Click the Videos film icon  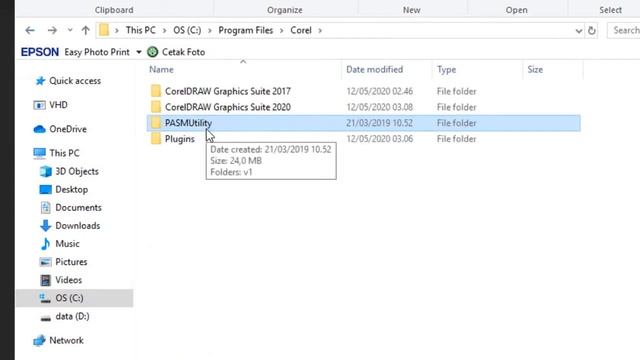point(46,280)
